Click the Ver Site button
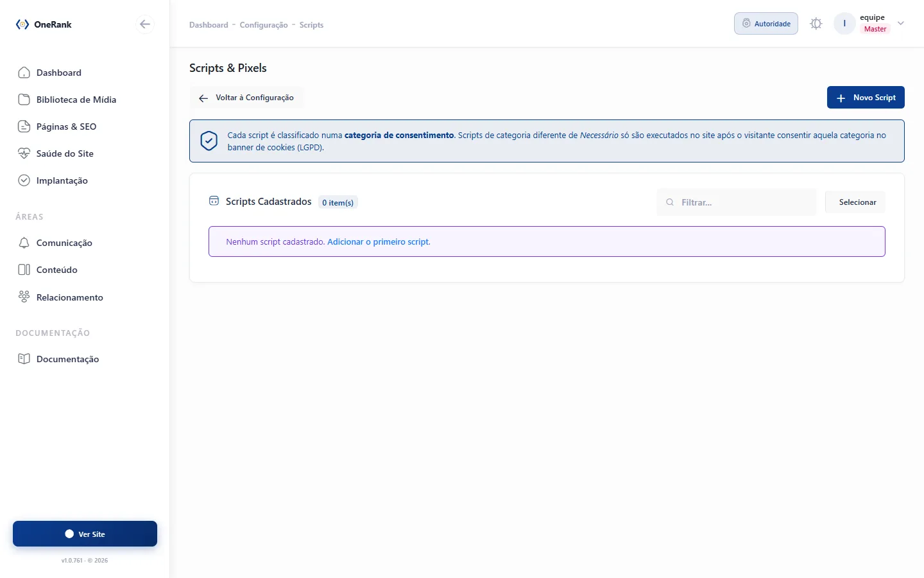The height and width of the screenshot is (578, 924). (85, 534)
